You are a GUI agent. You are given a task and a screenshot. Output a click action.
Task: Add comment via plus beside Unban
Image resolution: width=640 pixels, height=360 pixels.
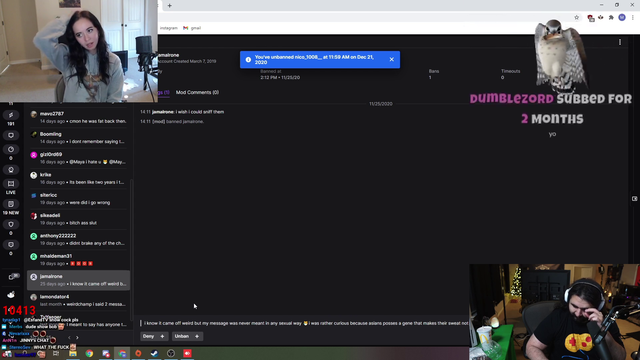[x=197, y=336]
